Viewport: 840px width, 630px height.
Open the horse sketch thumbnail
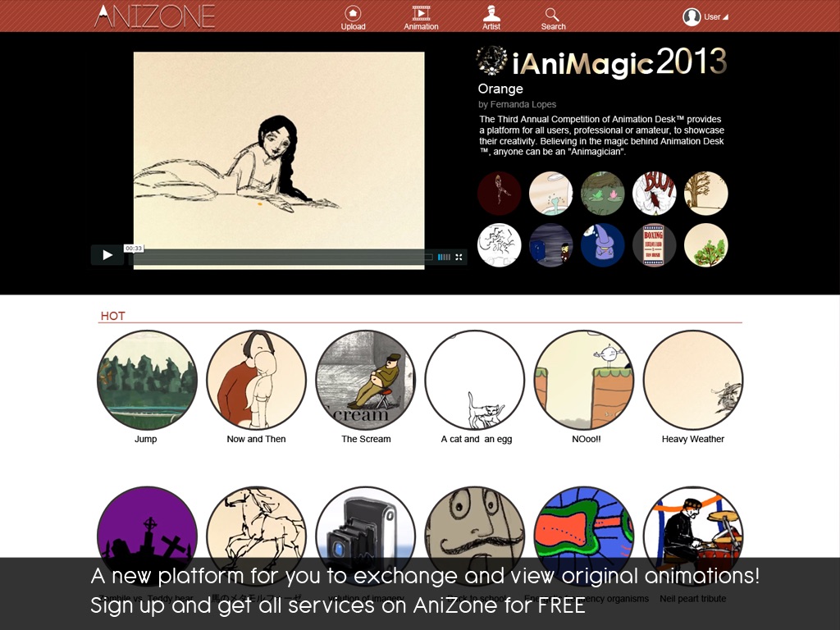pyautogui.click(x=257, y=536)
